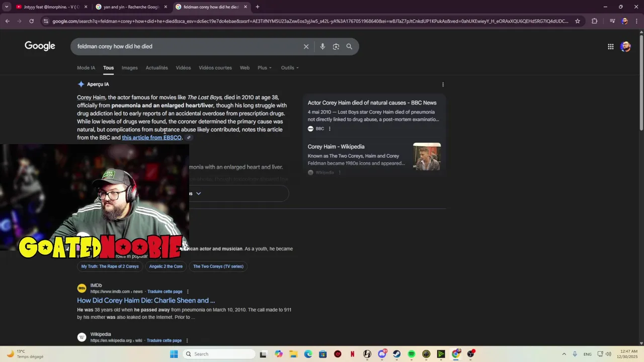
Task: Select the Vidéos results tab
Action: pyautogui.click(x=183, y=68)
